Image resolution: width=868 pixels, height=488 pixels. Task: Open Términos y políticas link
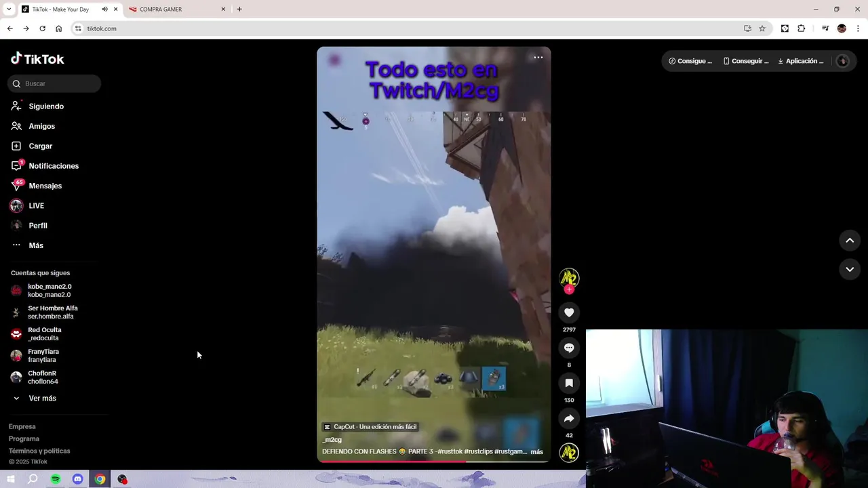[x=39, y=451]
